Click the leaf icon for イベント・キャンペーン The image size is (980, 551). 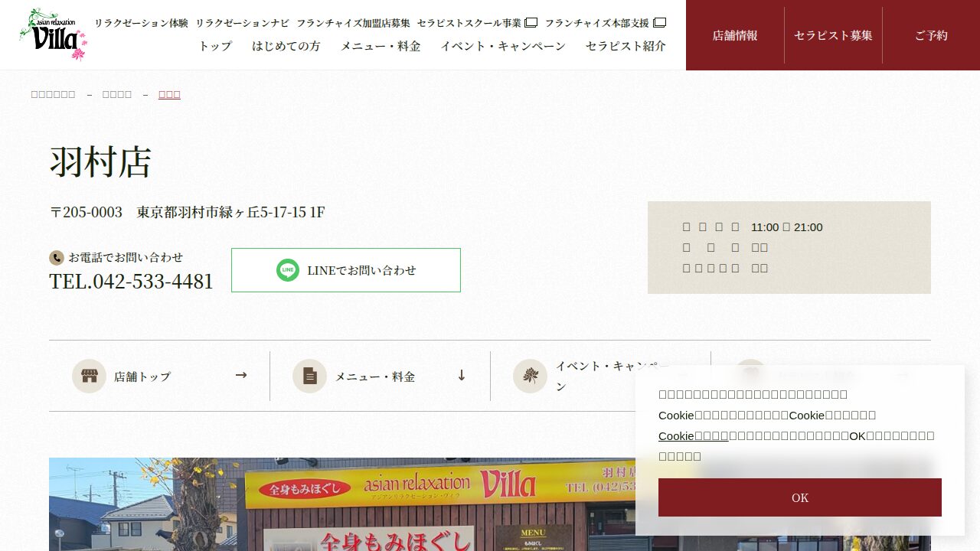click(530, 376)
